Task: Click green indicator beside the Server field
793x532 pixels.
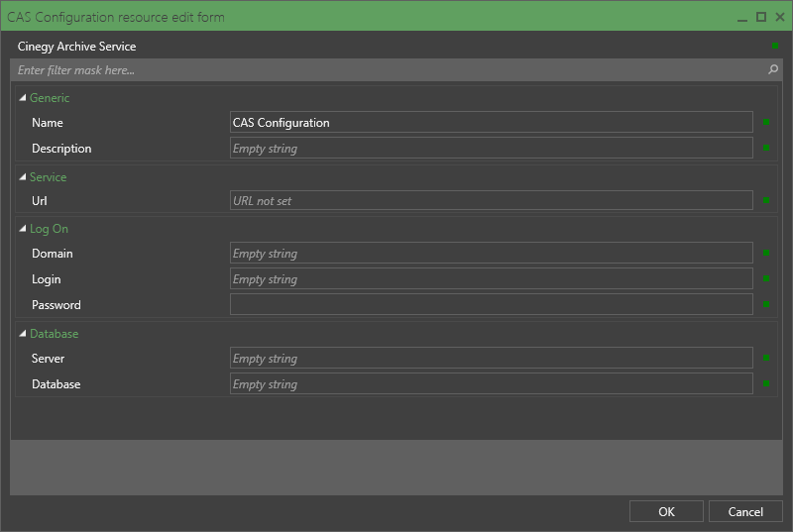Action: click(x=766, y=358)
